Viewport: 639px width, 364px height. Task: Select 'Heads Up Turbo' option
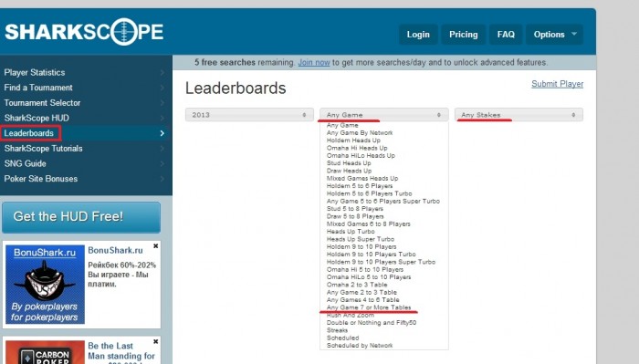point(351,232)
